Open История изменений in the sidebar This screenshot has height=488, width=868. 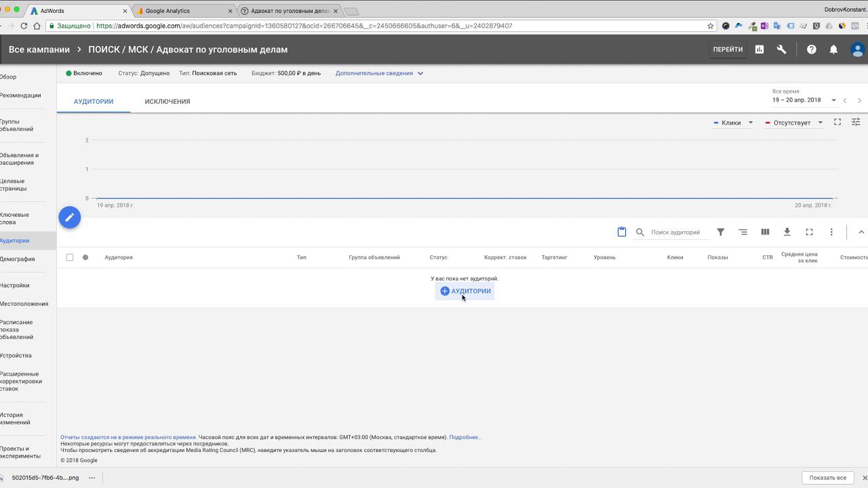coord(15,419)
